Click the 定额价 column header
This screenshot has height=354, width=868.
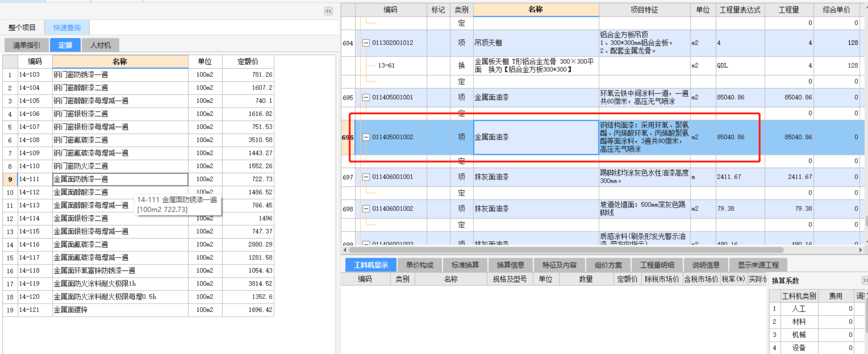248,61
